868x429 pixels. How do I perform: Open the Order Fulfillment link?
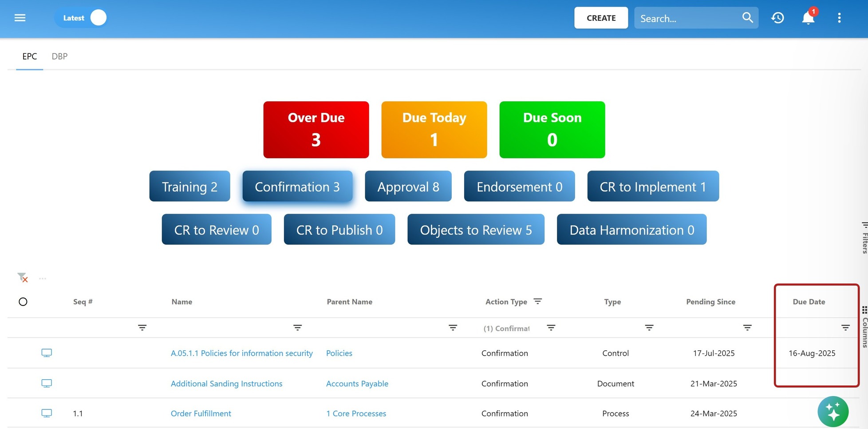tap(201, 413)
